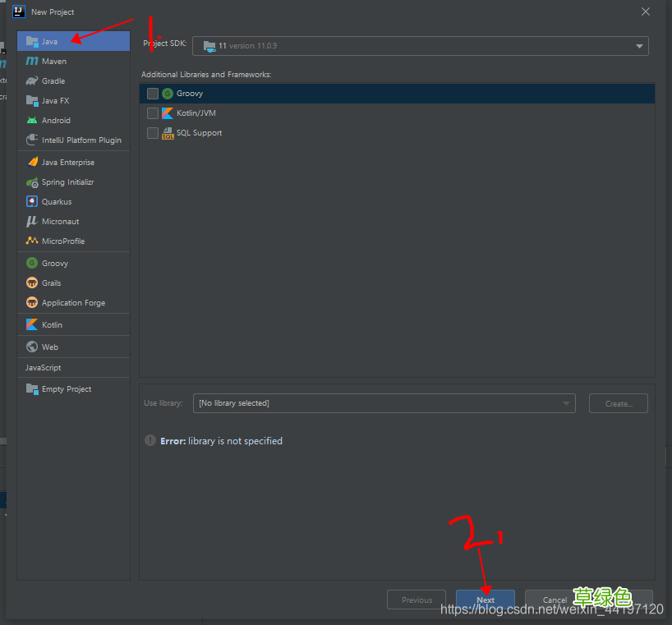Image resolution: width=672 pixels, height=625 pixels.
Task: Choose Empty Project in the sidebar
Action: point(66,389)
